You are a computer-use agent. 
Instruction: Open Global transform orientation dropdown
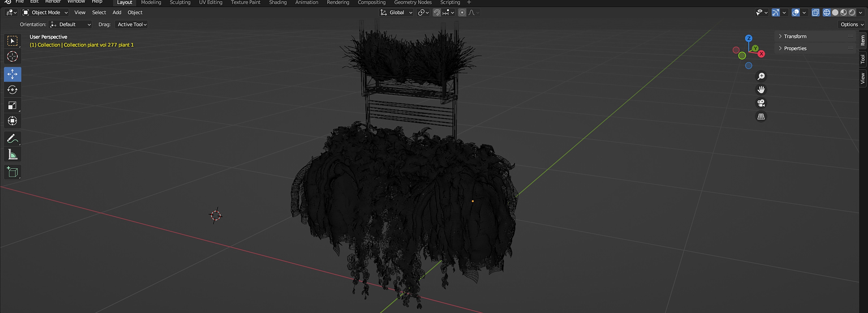396,13
